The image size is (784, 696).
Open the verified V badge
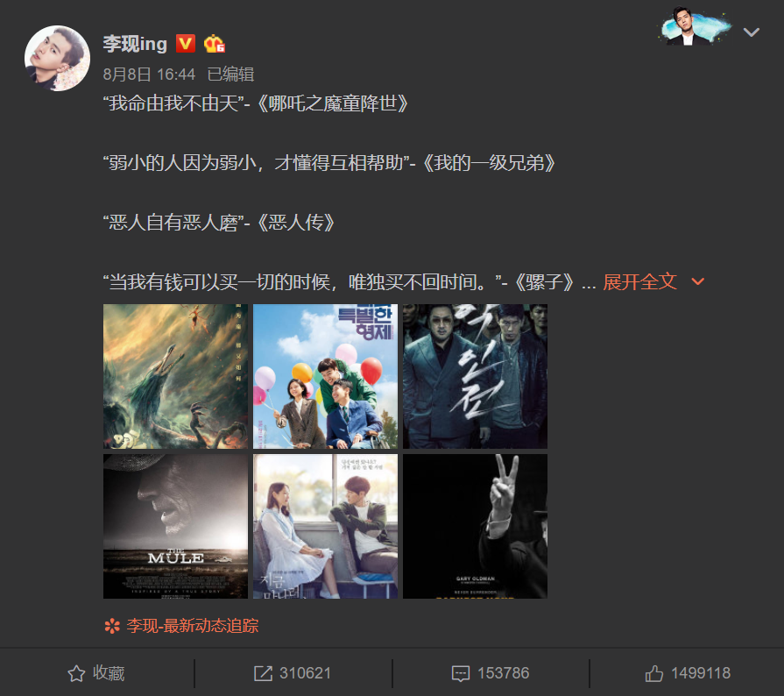186,44
